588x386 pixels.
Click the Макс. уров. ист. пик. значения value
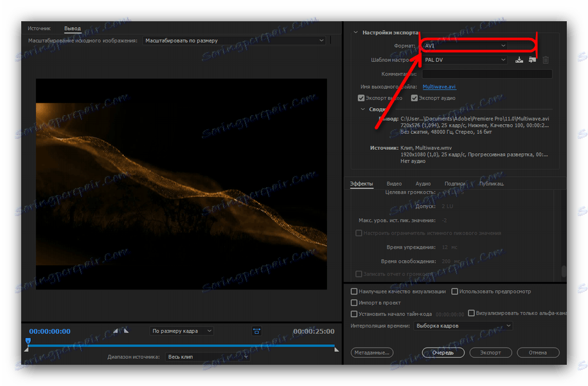click(x=444, y=221)
